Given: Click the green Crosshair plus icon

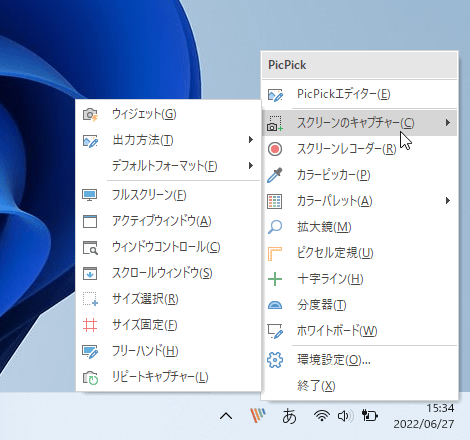Looking at the screenshot, I should [x=275, y=279].
